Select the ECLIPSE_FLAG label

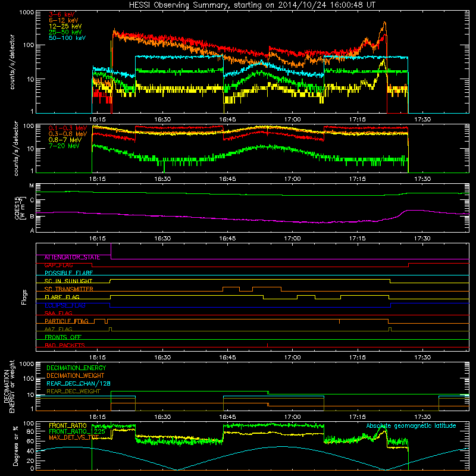pyautogui.click(x=65, y=305)
